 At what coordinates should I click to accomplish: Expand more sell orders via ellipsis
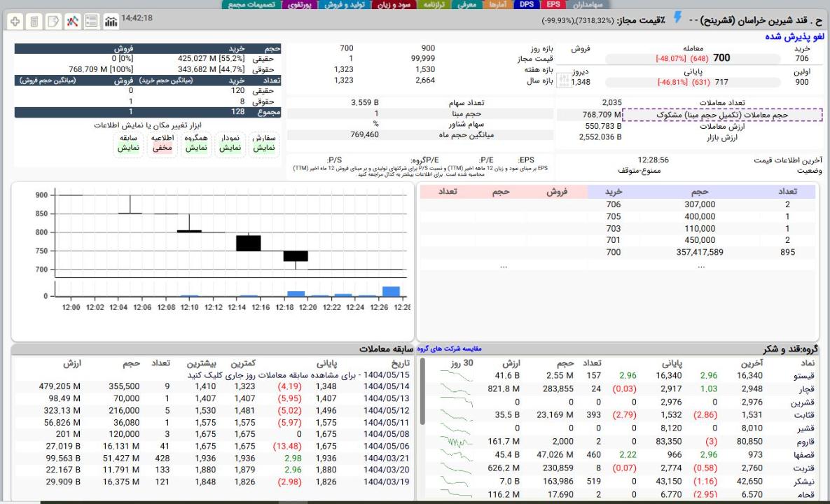point(502,266)
